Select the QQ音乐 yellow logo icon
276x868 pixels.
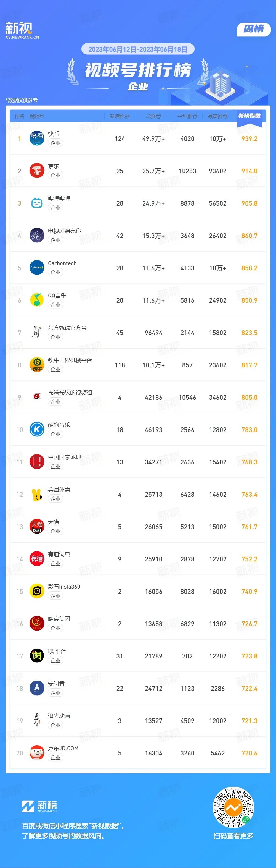click(37, 300)
